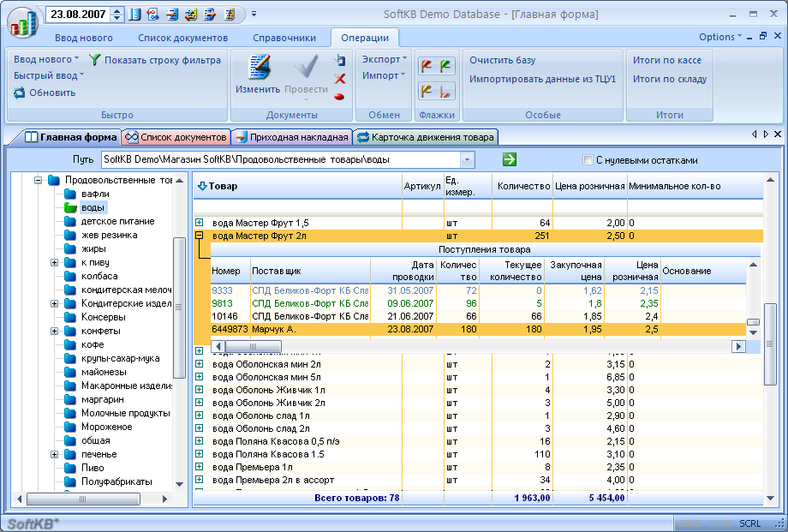The image size is (788, 532).
Task: Click the Список документов tab link icon
Action: pyautogui.click(x=132, y=137)
